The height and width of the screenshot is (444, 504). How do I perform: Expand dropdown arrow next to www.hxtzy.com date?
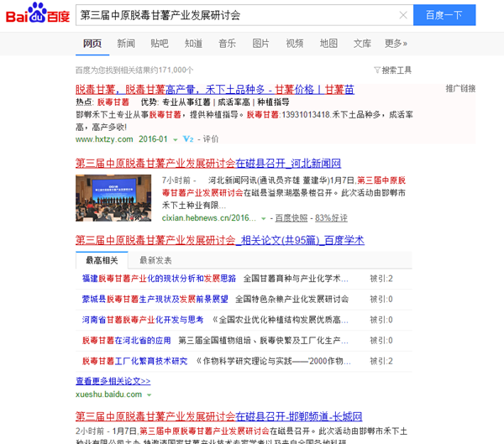pos(176,139)
